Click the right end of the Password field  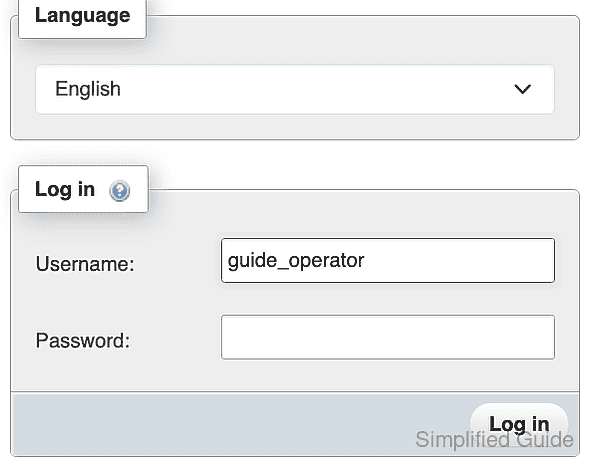coord(542,337)
